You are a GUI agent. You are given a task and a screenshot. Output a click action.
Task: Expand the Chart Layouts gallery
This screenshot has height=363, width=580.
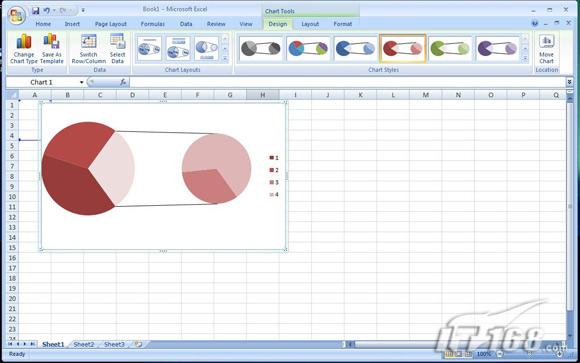coord(225,58)
